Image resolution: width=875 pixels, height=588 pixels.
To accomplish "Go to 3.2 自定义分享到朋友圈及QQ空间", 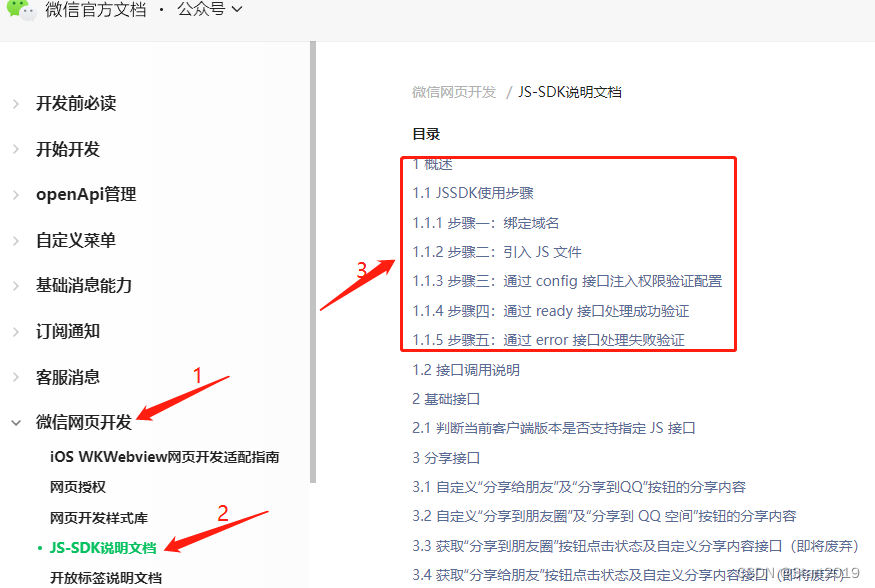I will [604, 516].
